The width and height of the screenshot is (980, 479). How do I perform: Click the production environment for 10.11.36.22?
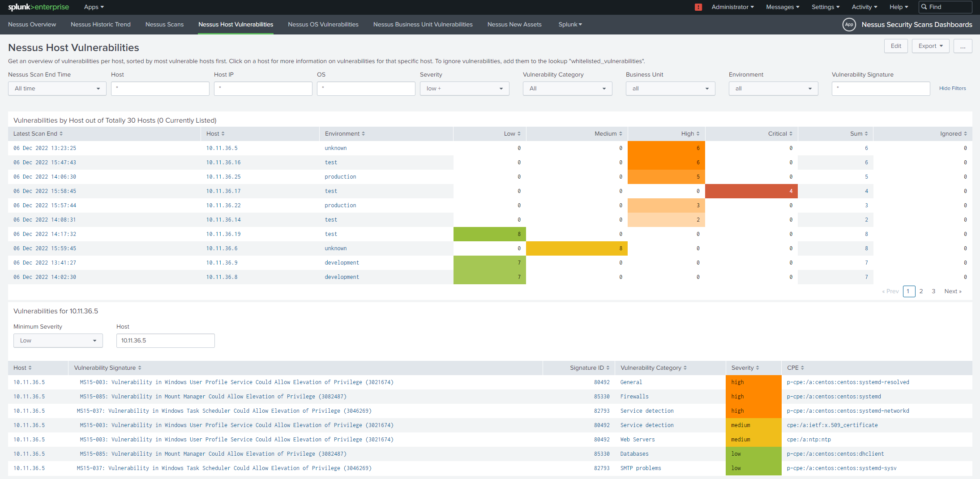point(341,205)
